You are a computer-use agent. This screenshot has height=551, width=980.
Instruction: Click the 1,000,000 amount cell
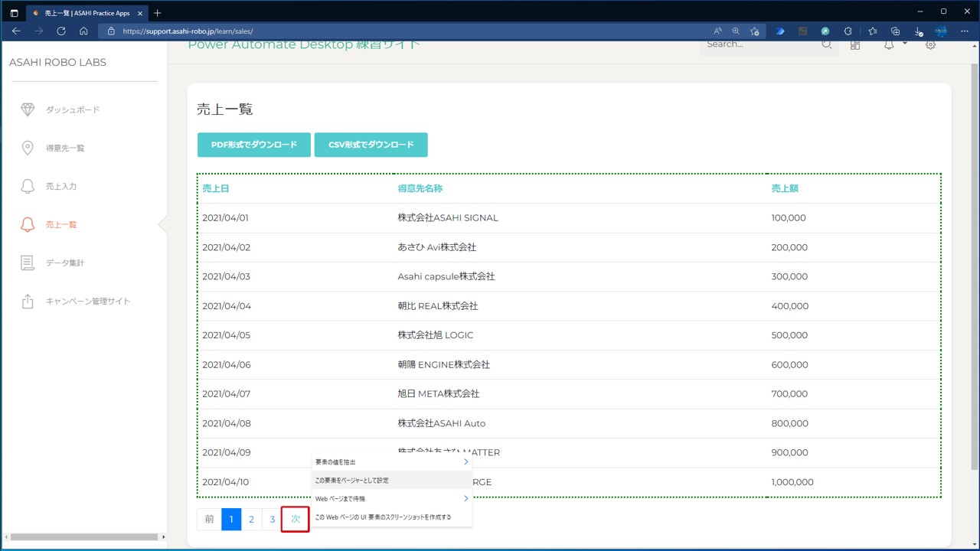792,482
